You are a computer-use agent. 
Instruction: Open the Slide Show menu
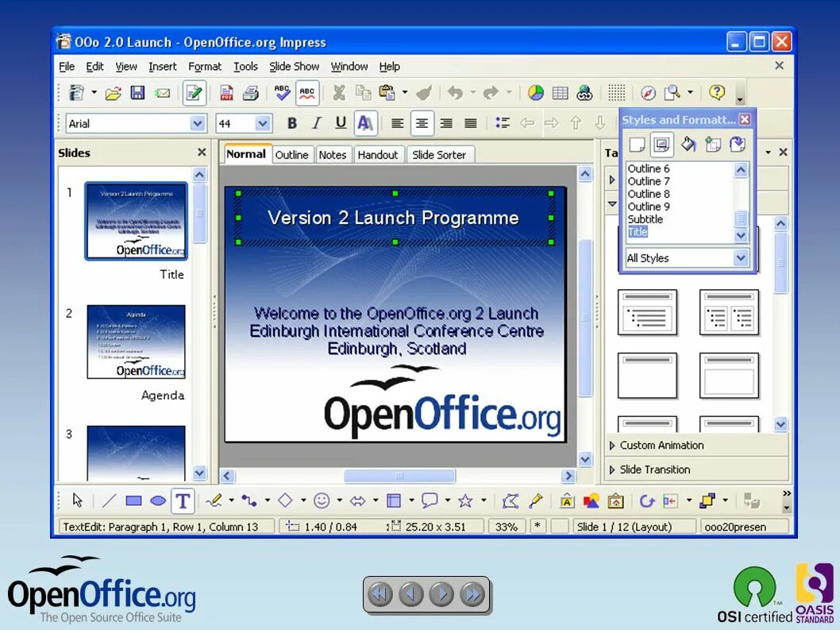[294, 67]
